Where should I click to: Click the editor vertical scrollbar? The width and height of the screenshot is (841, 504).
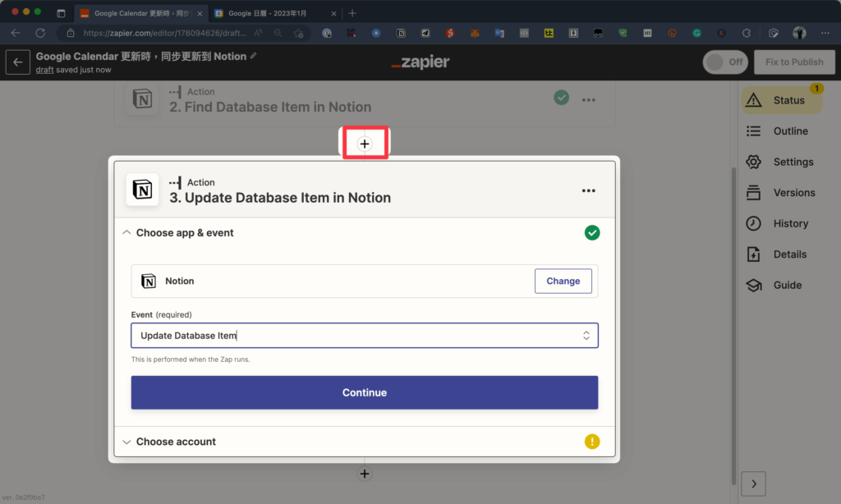click(733, 326)
